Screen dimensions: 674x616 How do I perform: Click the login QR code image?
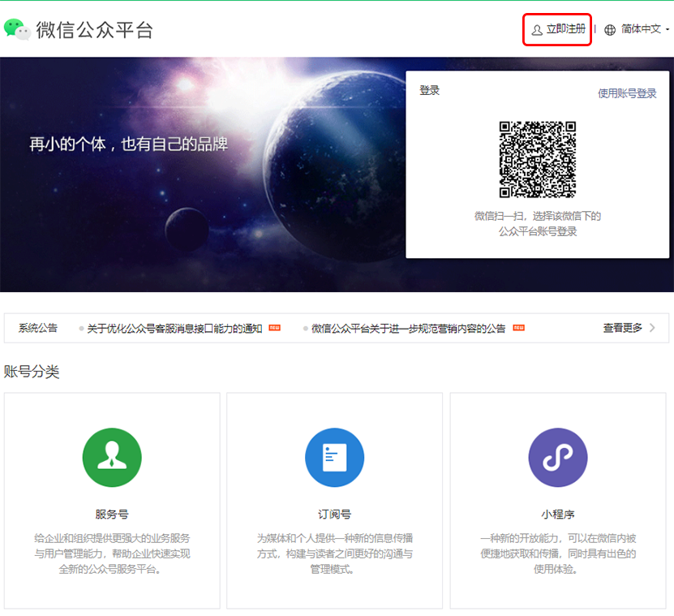point(538,160)
